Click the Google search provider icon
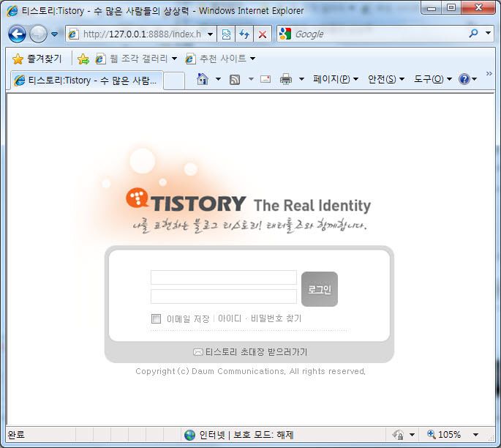 click(x=285, y=34)
